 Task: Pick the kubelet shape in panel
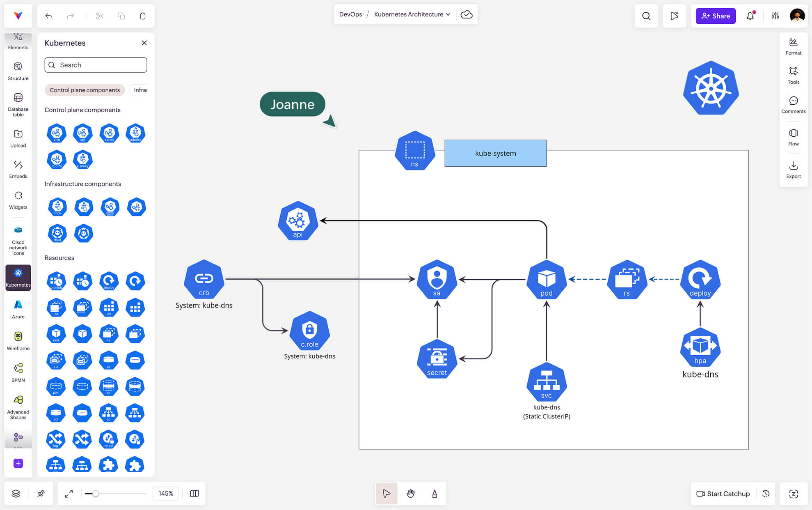[135, 133]
